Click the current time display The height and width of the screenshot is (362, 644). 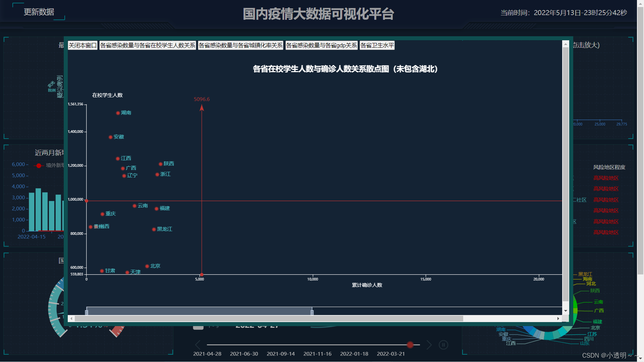564,13
